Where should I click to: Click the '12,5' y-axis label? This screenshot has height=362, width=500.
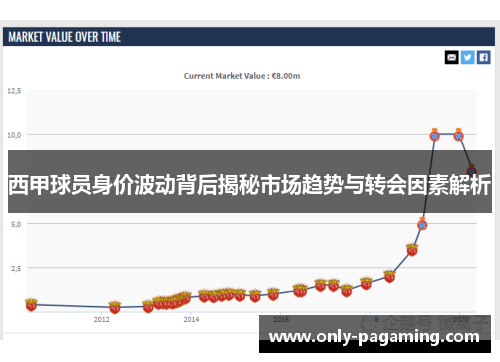(14, 91)
